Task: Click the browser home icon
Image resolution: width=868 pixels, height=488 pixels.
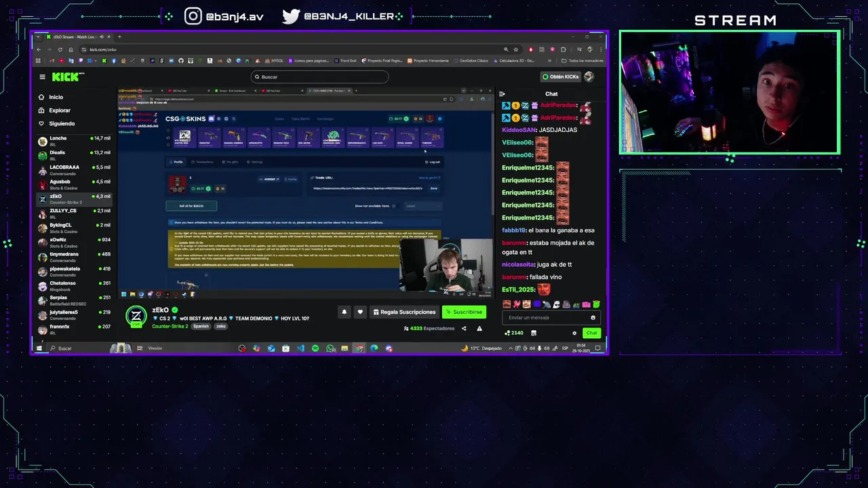Action: pos(71,49)
